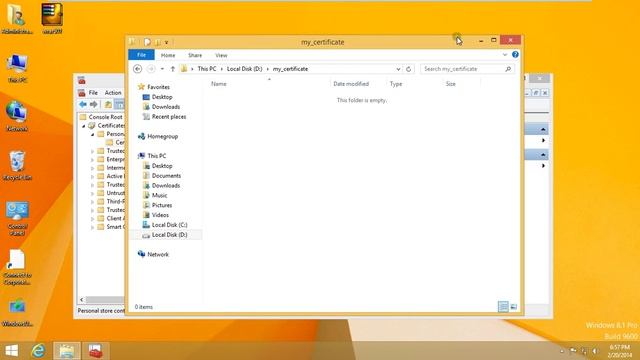The image size is (640, 360).
Task: Refresh the my_certificate folder
Action: click(x=408, y=69)
